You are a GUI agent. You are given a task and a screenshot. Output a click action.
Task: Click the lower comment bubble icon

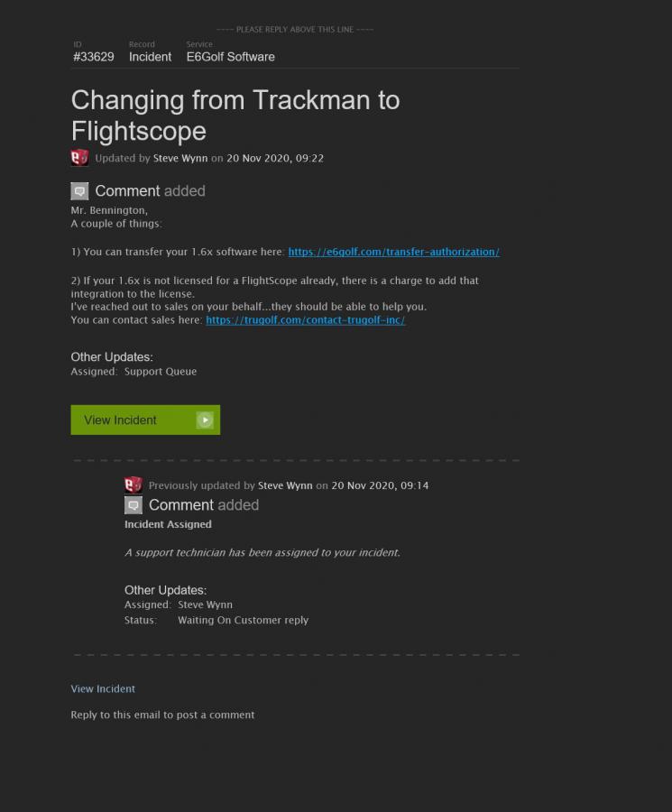click(133, 505)
